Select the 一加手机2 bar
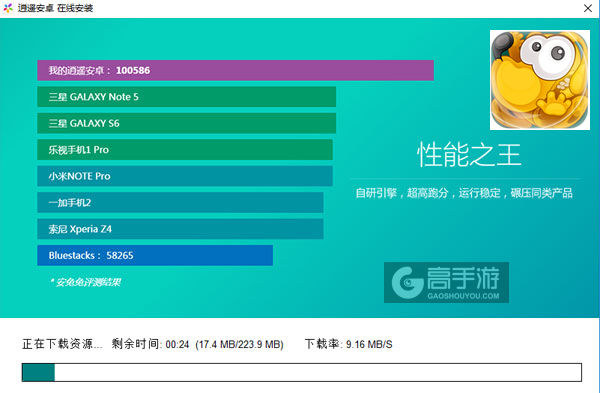Screen dimensions: 600x393 [180, 202]
